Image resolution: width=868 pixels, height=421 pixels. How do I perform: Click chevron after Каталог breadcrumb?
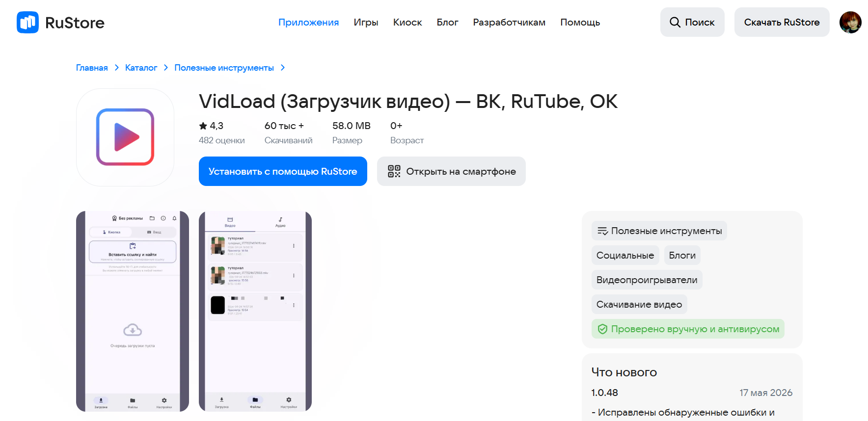pyautogui.click(x=166, y=68)
